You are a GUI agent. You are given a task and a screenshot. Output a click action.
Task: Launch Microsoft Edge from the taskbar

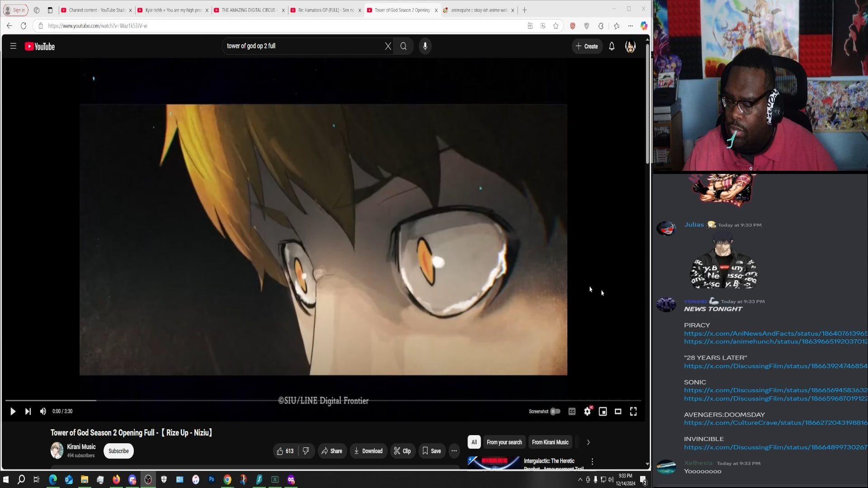(x=53, y=479)
